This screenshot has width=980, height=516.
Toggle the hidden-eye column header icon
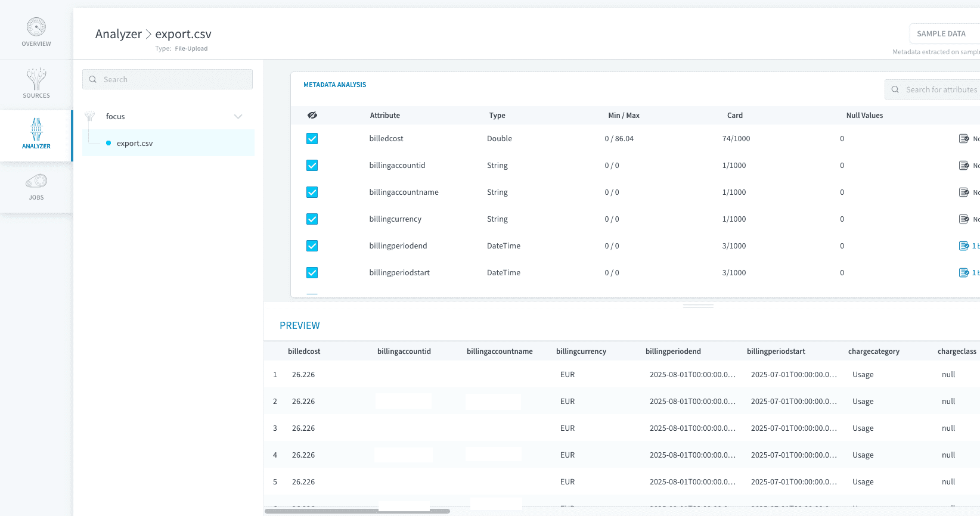312,115
